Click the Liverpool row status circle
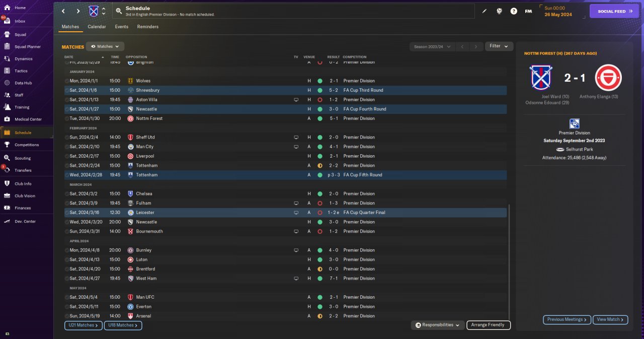The image size is (644, 339). pos(319,156)
